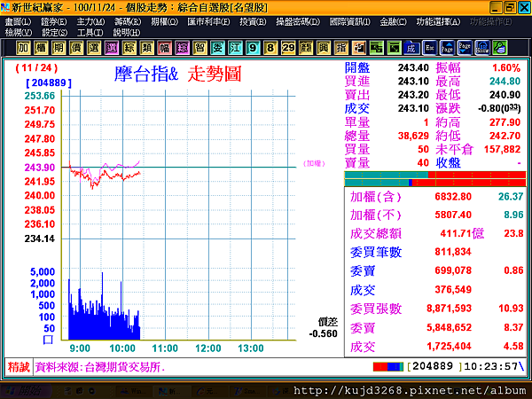Click the Esc toolbar button
532x399 pixels.
pos(429,48)
